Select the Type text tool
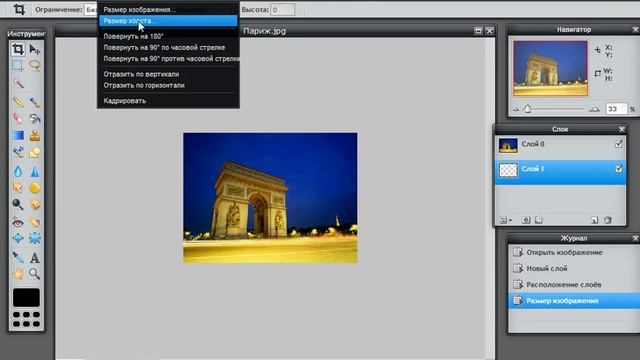This screenshot has width=640, height=360. point(35,258)
